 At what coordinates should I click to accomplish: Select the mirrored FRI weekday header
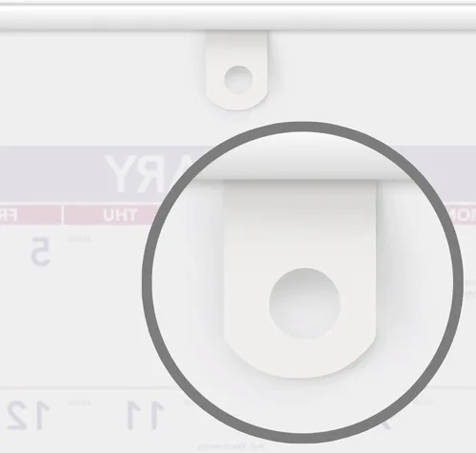pyautogui.click(x=9, y=215)
